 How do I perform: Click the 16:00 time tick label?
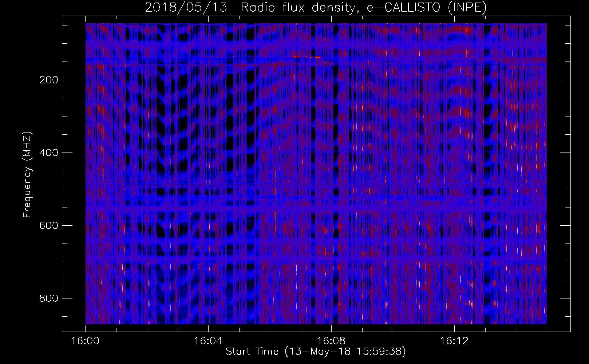[x=85, y=341]
